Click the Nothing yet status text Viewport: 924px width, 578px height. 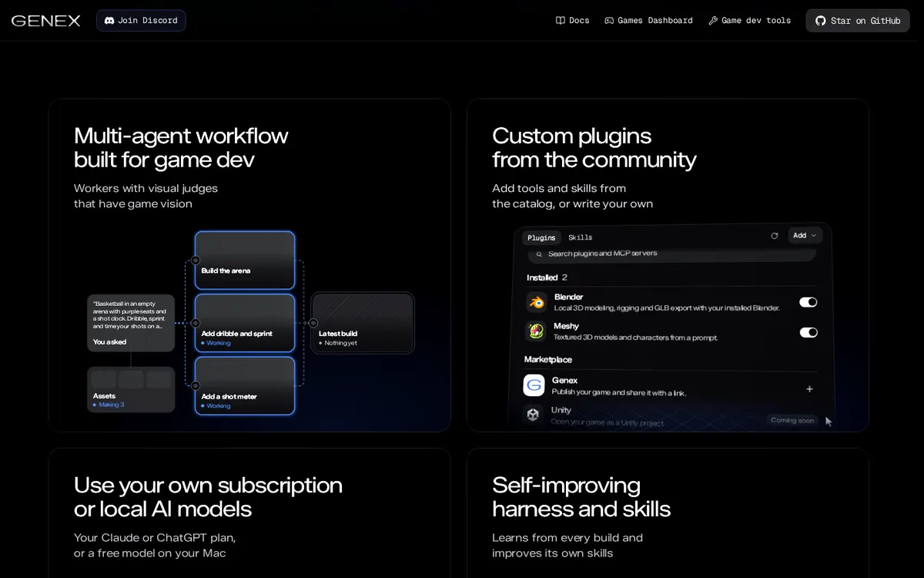(340, 343)
